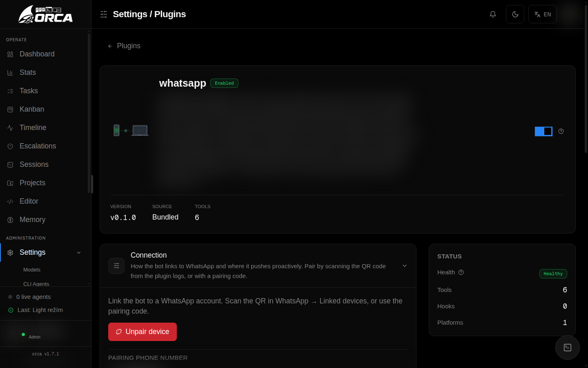Image resolution: width=588 pixels, height=368 pixels.
Task: Click the Enabled status badge
Action: (x=224, y=83)
